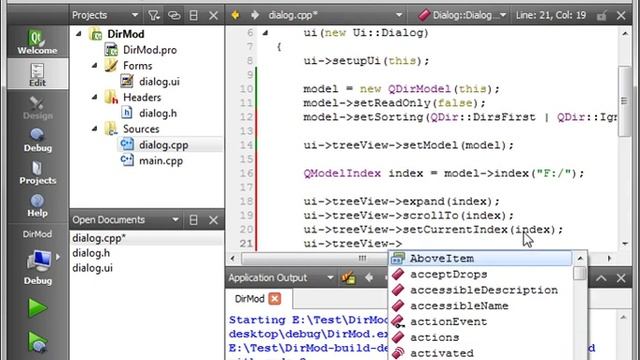
Task: Click editor horizontal scroll left arrow
Action: [x=233, y=258]
